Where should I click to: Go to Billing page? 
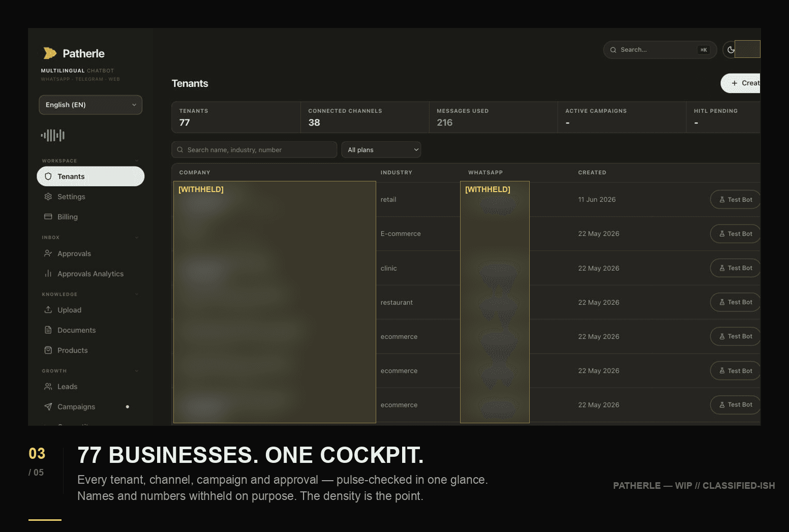pyautogui.click(x=90, y=216)
